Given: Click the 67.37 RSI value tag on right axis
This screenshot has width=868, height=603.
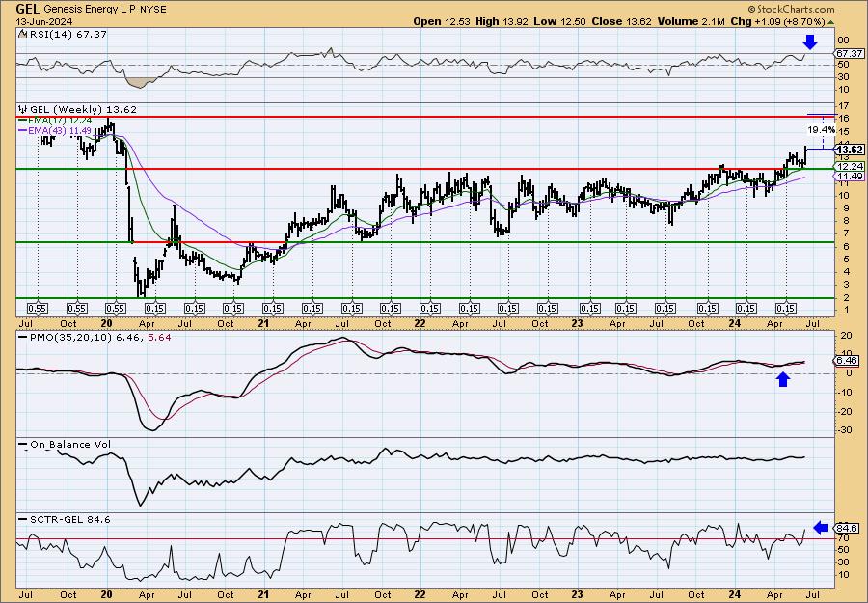Looking at the screenshot, I should point(851,54).
